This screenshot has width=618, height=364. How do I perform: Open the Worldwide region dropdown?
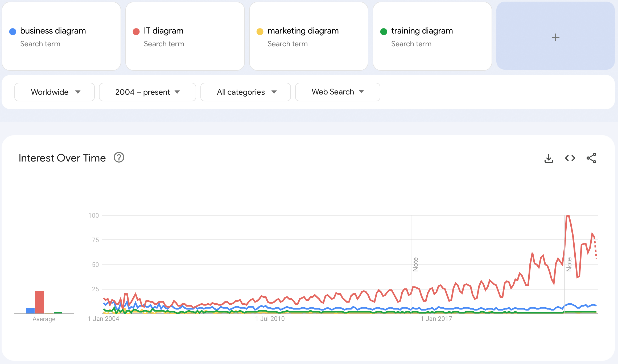(x=54, y=92)
